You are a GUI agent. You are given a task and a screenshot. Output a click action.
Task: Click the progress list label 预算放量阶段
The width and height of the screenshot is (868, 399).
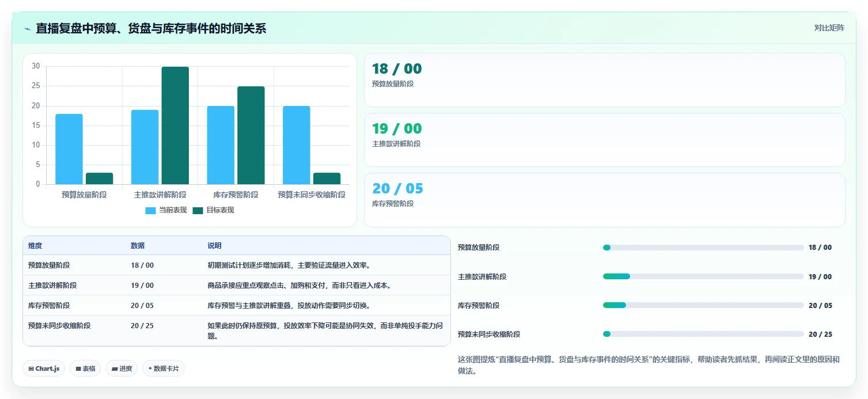click(x=479, y=248)
